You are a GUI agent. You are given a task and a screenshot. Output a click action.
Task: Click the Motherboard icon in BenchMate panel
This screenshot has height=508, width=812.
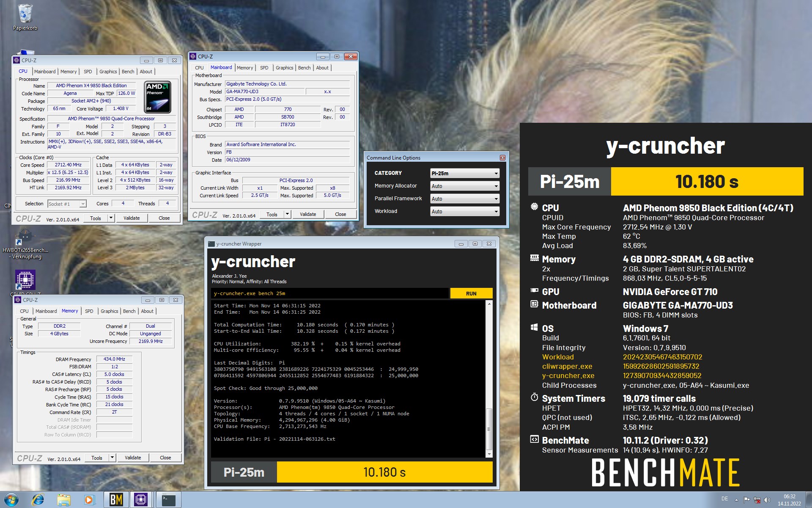click(x=534, y=304)
